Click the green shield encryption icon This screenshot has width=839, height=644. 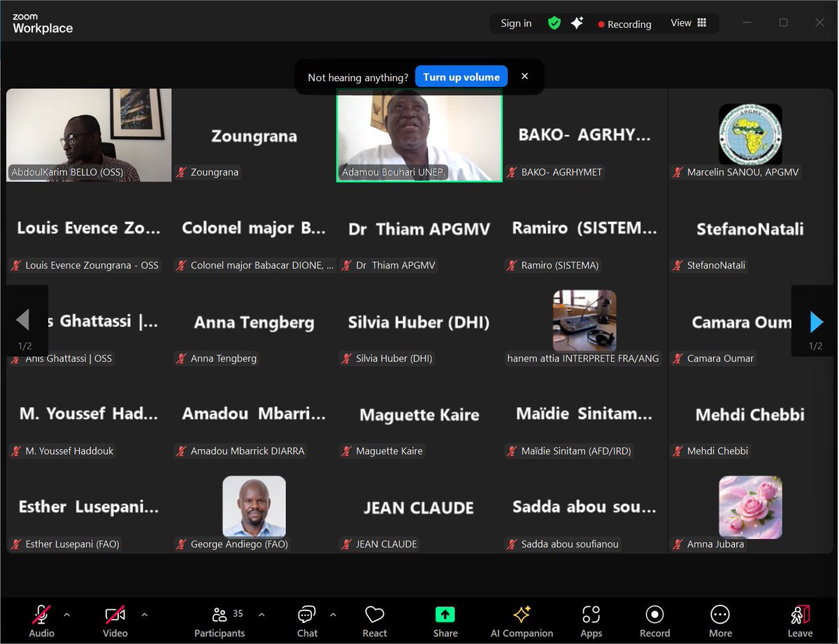coord(554,23)
